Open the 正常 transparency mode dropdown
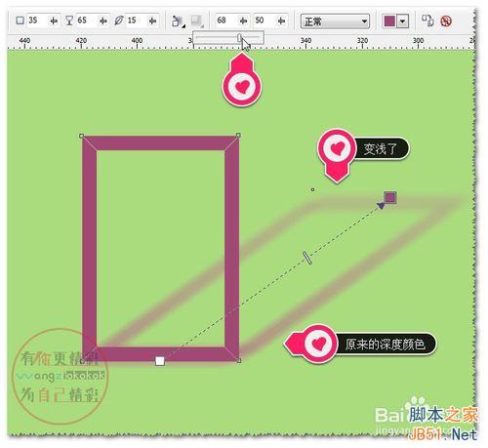The image size is (488, 448). [335, 21]
